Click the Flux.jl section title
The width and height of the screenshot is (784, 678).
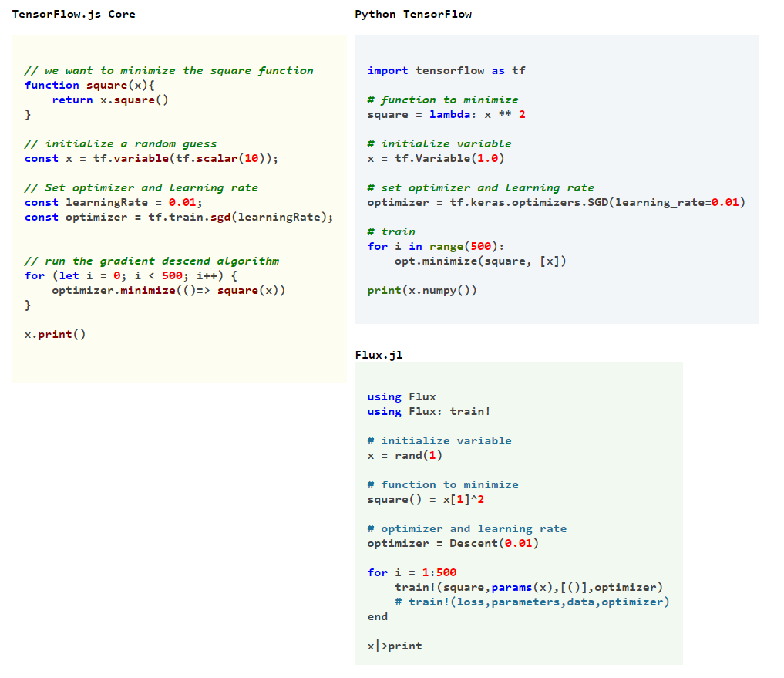point(373,355)
